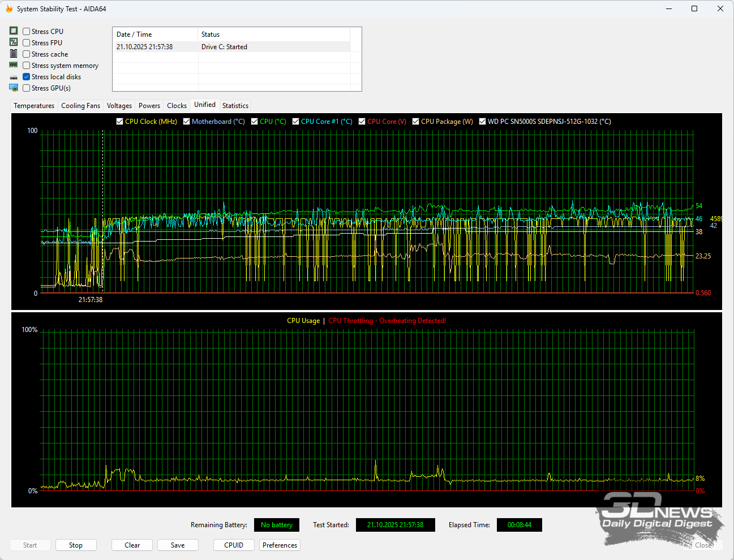The width and height of the screenshot is (734, 560).
Task: Maximize the System Stability Test window
Action: (694, 8)
